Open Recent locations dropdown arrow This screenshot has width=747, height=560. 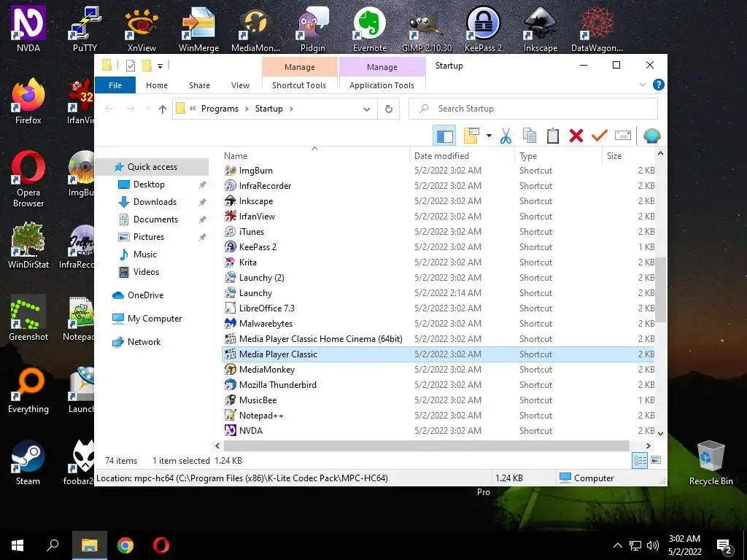pos(147,109)
